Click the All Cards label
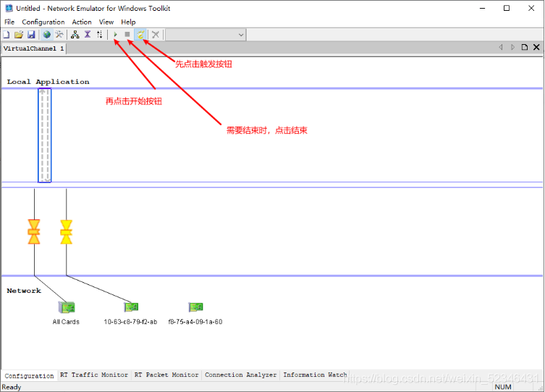 click(66, 322)
